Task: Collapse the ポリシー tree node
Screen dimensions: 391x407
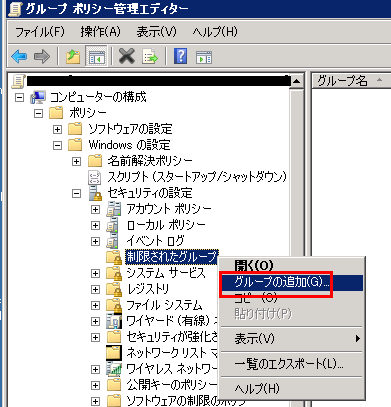Action: click(39, 114)
